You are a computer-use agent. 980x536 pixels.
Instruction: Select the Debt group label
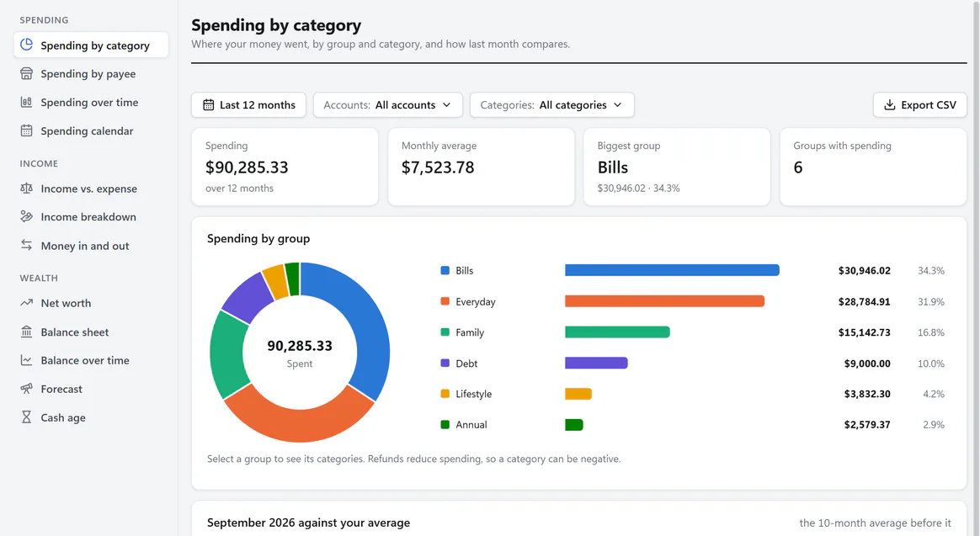point(466,363)
